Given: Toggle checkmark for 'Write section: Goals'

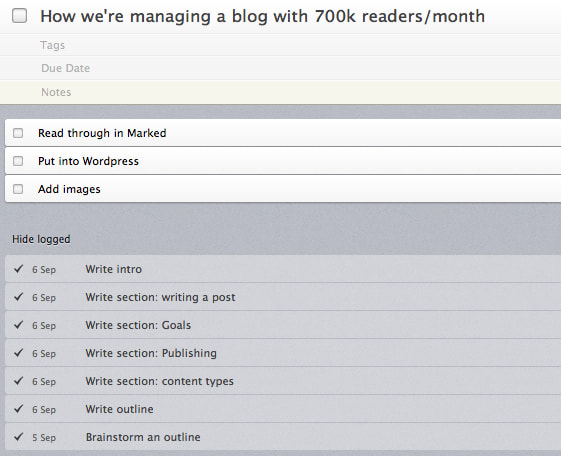Looking at the screenshot, I should 19,325.
